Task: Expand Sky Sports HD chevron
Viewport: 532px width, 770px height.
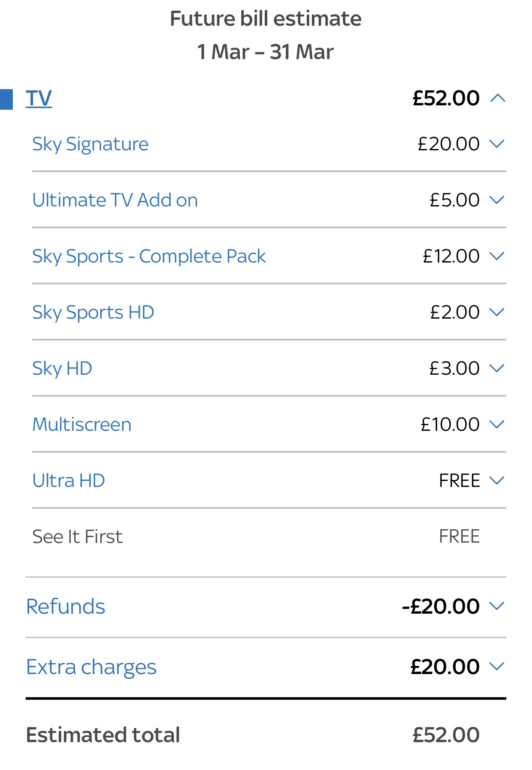Action: [497, 312]
